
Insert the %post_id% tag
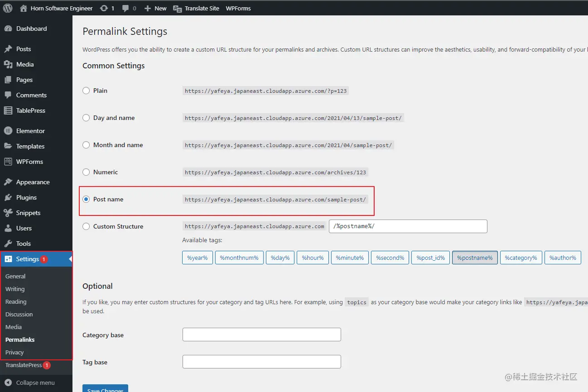click(431, 258)
